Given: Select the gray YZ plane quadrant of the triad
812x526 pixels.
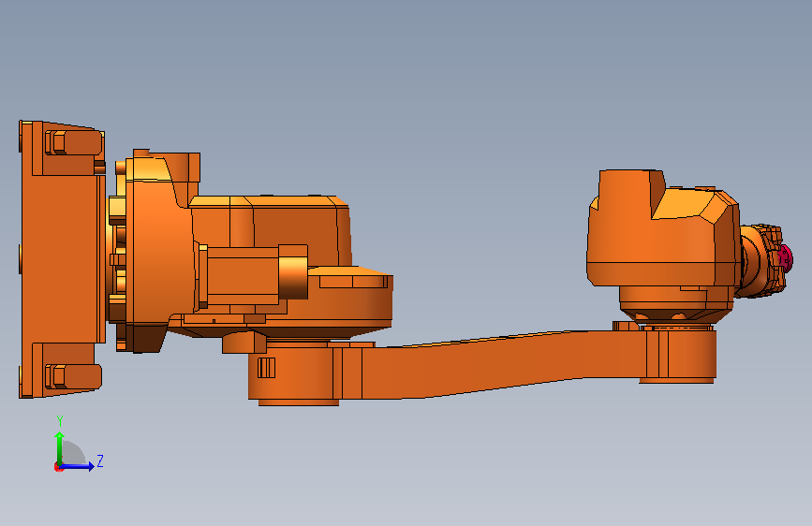Looking at the screenshot, I should [73, 453].
